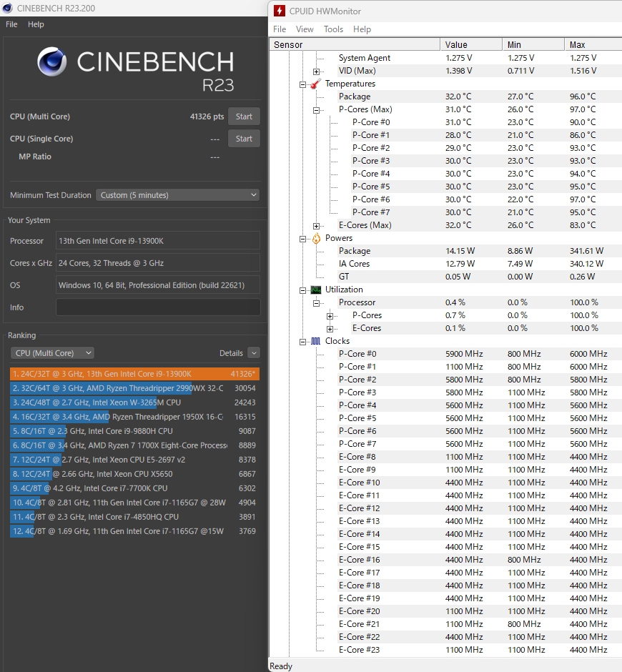This screenshot has height=672, width=622.
Task: Expand P-Cores under Utilization
Action: pos(330,316)
